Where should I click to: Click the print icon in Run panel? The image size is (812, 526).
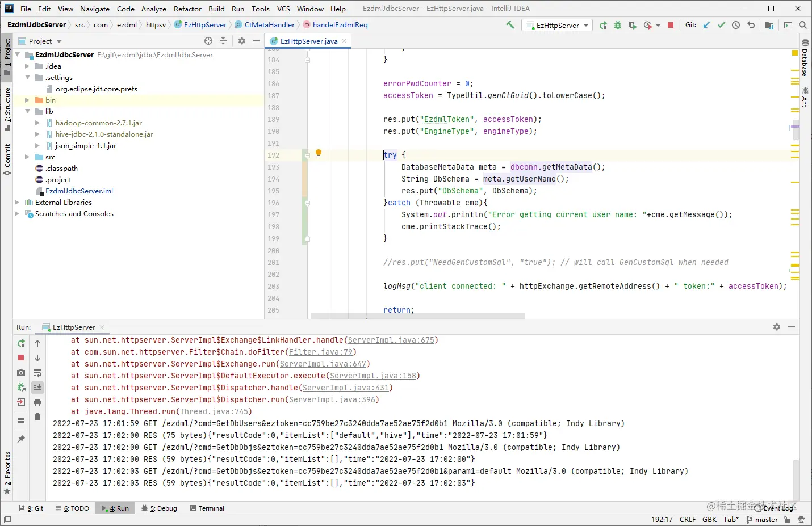(37, 402)
